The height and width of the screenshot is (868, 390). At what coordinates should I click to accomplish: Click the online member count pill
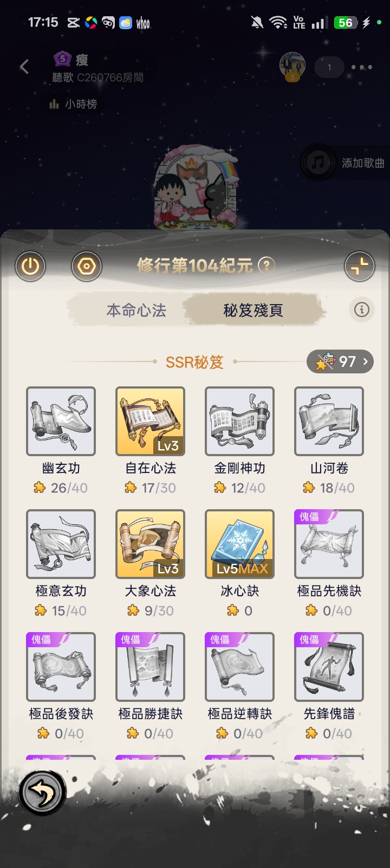point(329,67)
